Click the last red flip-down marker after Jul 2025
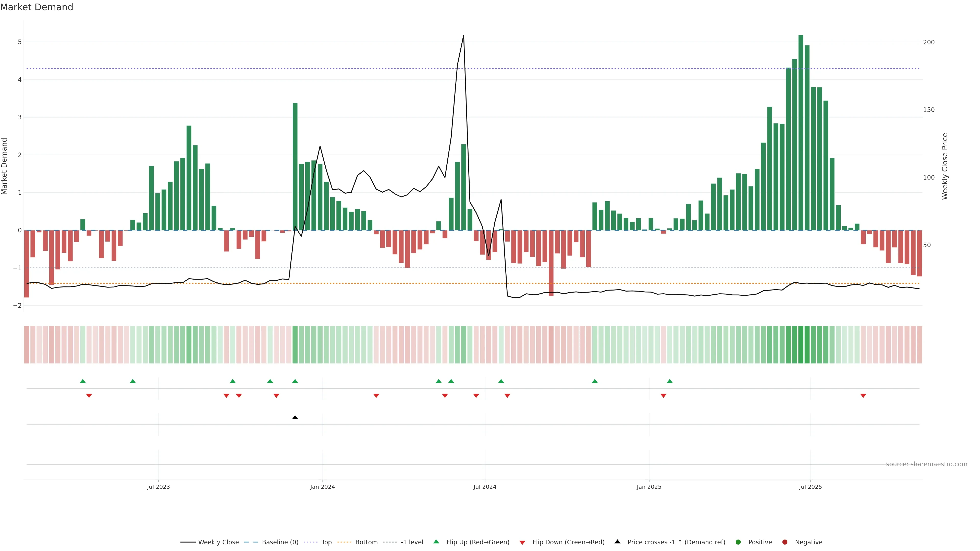The width and height of the screenshot is (980, 551). [x=863, y=396]
